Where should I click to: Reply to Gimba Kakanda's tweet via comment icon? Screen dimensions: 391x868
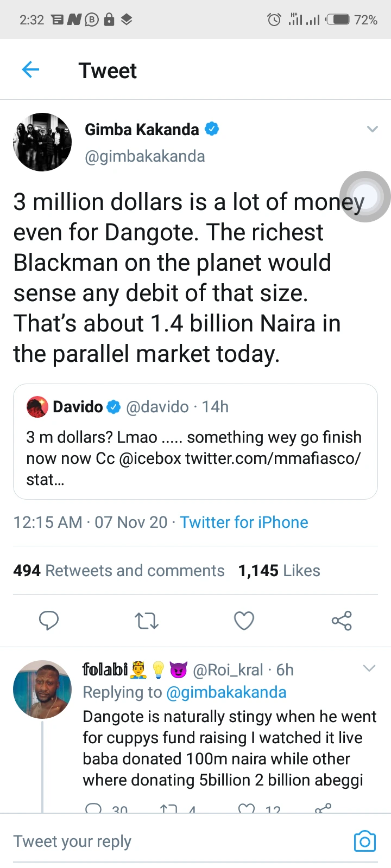pos(49,620)
